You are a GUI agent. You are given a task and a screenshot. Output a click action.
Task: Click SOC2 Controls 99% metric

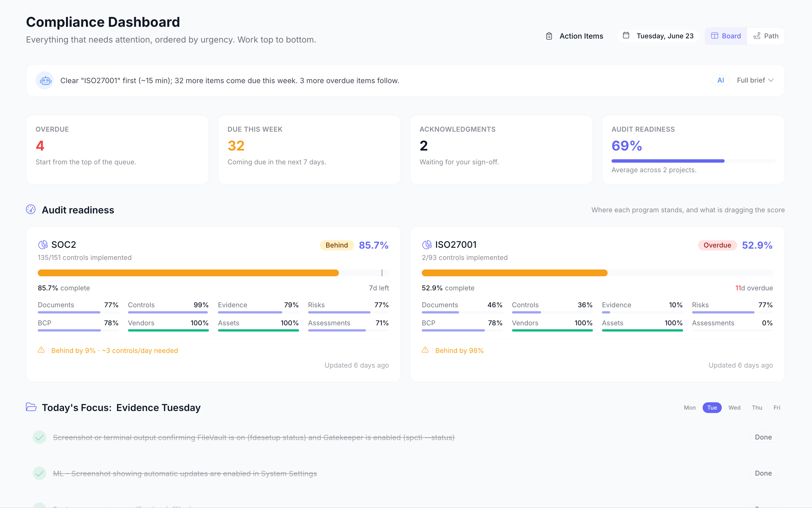pos(168,307)
